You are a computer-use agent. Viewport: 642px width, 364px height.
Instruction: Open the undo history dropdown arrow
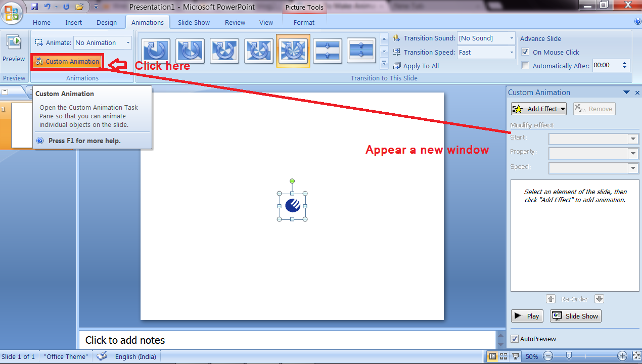tap(56, 7)
